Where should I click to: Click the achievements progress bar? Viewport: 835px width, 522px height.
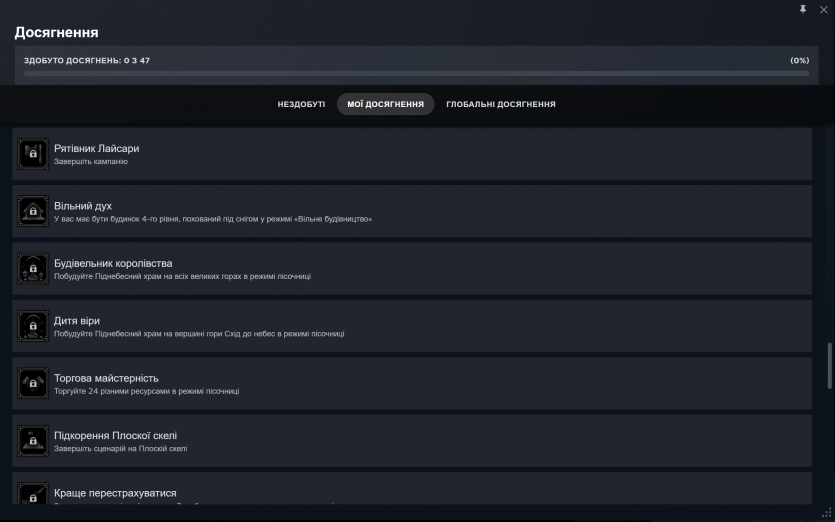(416, 73)
